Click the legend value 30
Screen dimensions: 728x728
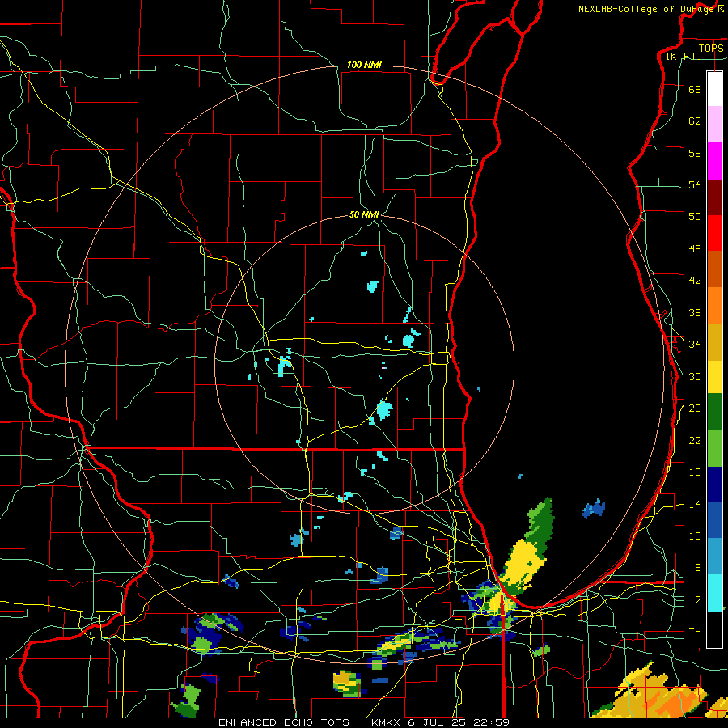click(x=695, y=376)
